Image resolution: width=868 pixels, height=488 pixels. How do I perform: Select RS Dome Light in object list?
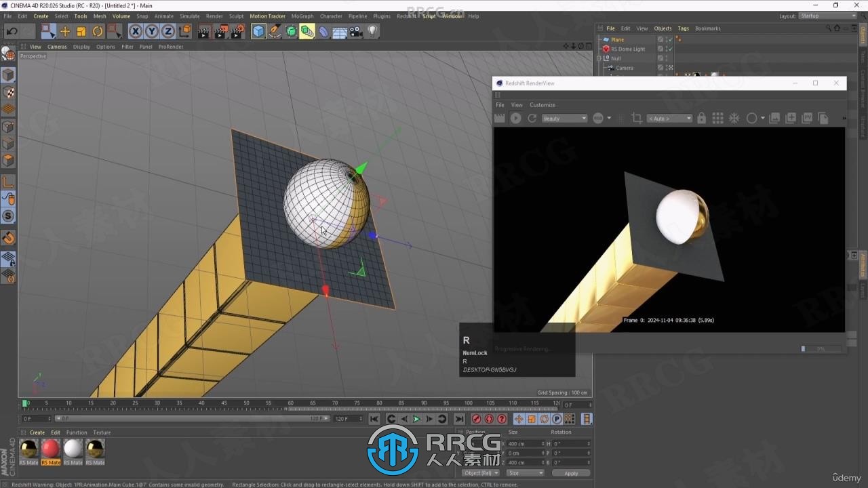pyautogui.click(x=628, y=49)
